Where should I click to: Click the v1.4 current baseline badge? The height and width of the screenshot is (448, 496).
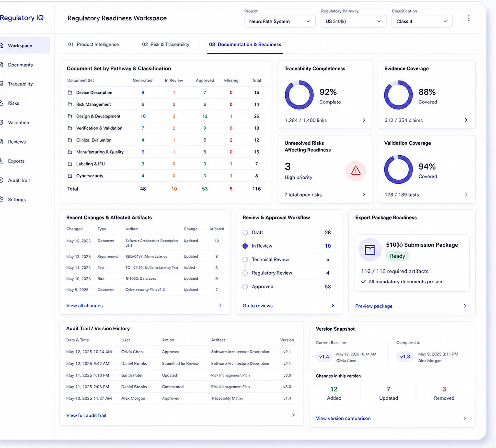(x=324, y=357)
